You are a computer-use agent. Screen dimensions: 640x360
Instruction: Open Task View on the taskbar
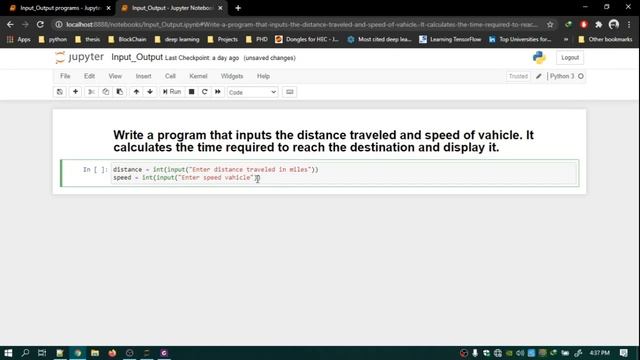42,353
